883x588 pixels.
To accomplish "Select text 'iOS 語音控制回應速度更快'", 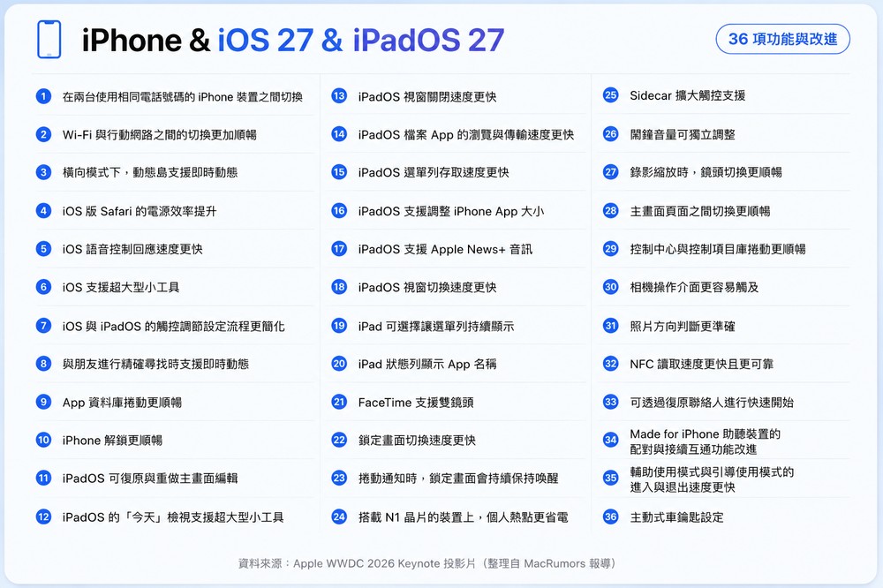I will coord(132,249).
